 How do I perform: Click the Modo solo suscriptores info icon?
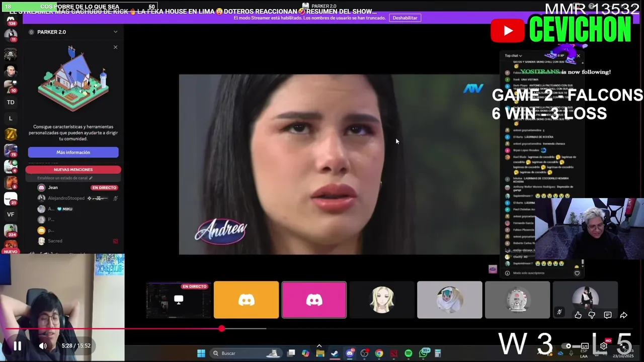click(x=507, y=273)
